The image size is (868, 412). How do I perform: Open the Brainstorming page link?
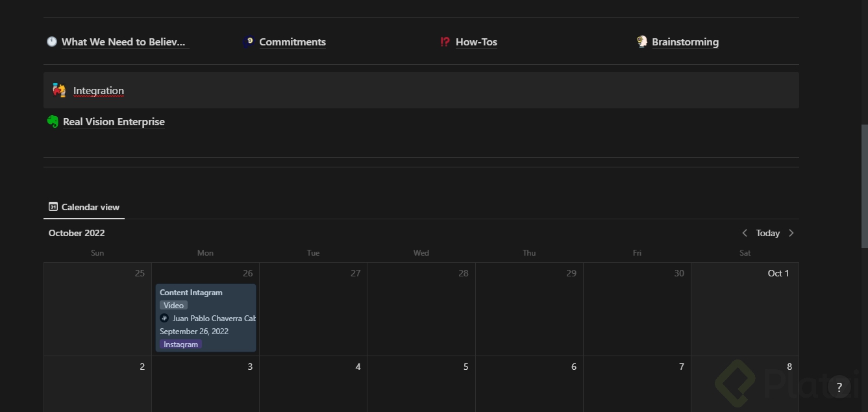[685, 42]
